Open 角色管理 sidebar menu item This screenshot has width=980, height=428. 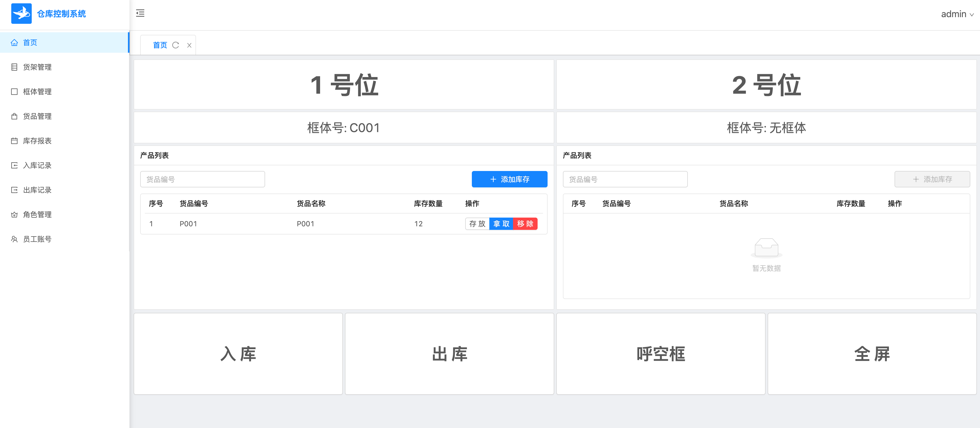(x=37, y=215)
